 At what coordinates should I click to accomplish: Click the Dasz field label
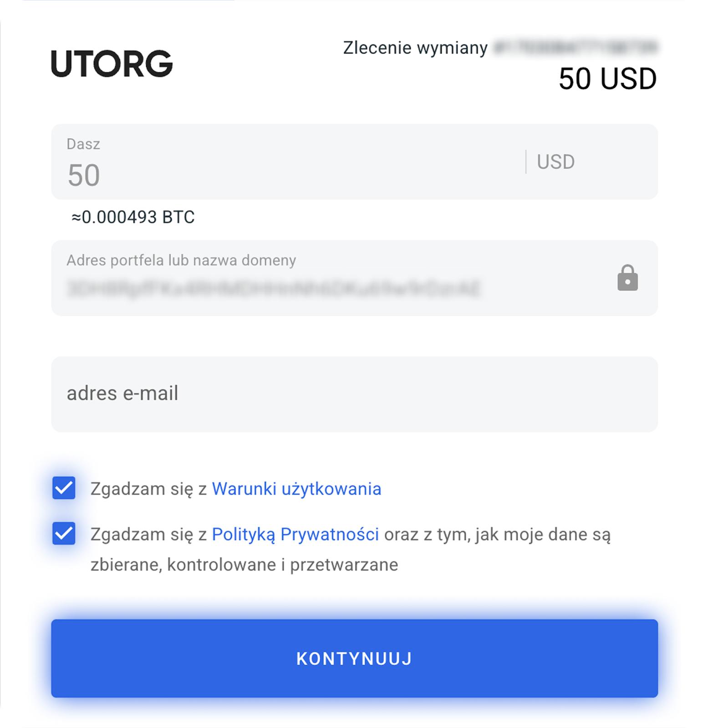coord(83,144)
